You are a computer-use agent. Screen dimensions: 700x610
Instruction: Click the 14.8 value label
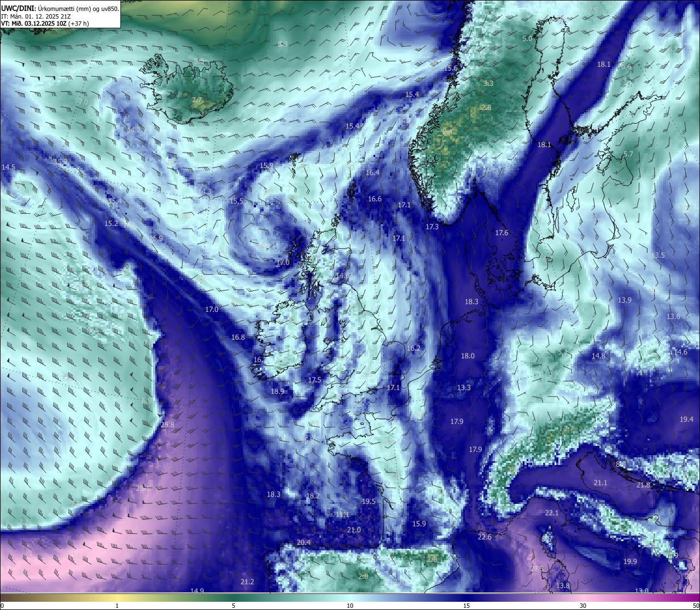(598, 356)
